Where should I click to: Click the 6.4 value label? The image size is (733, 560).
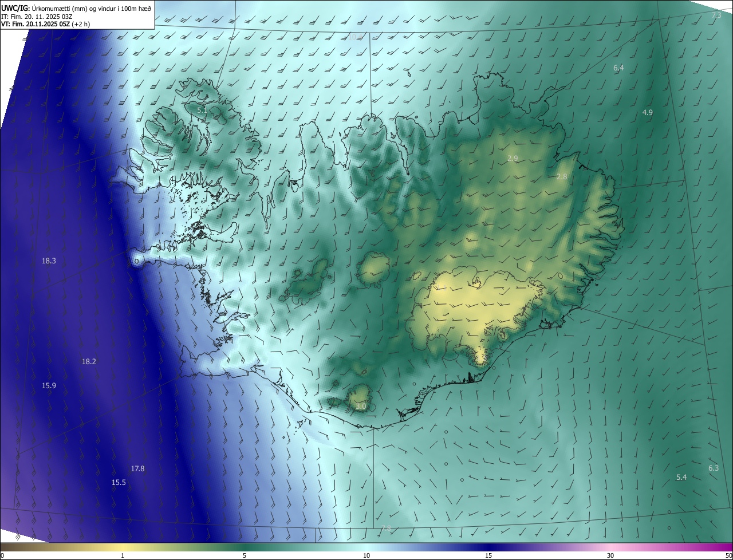(618, 68)
